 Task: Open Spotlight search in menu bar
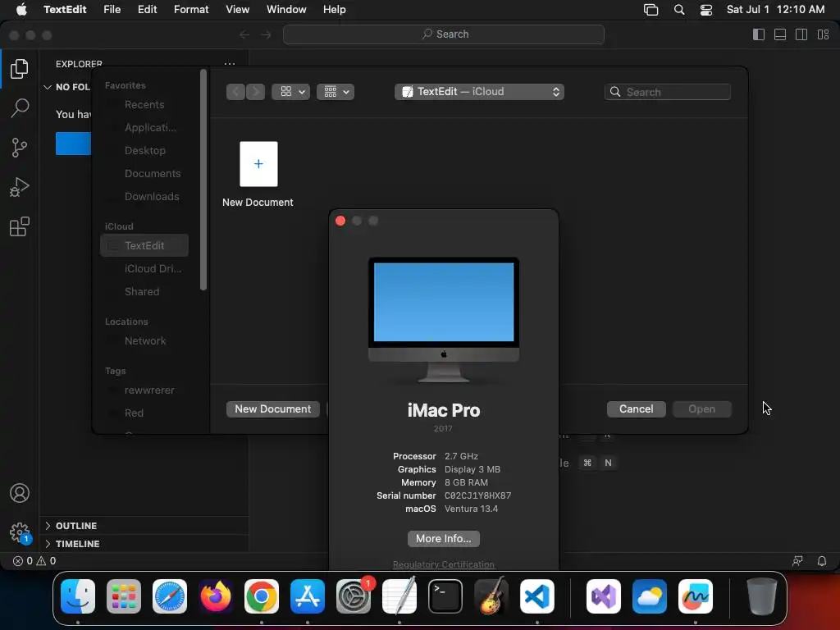tap(679, 10)
